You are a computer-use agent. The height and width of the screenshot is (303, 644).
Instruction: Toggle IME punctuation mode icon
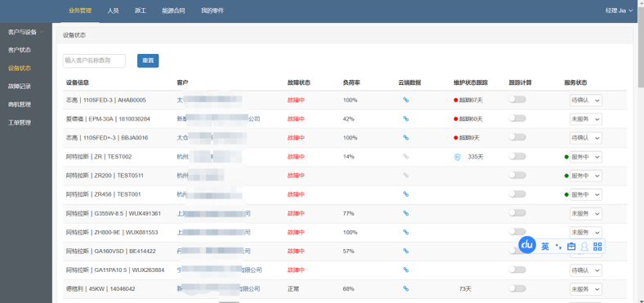557,247
